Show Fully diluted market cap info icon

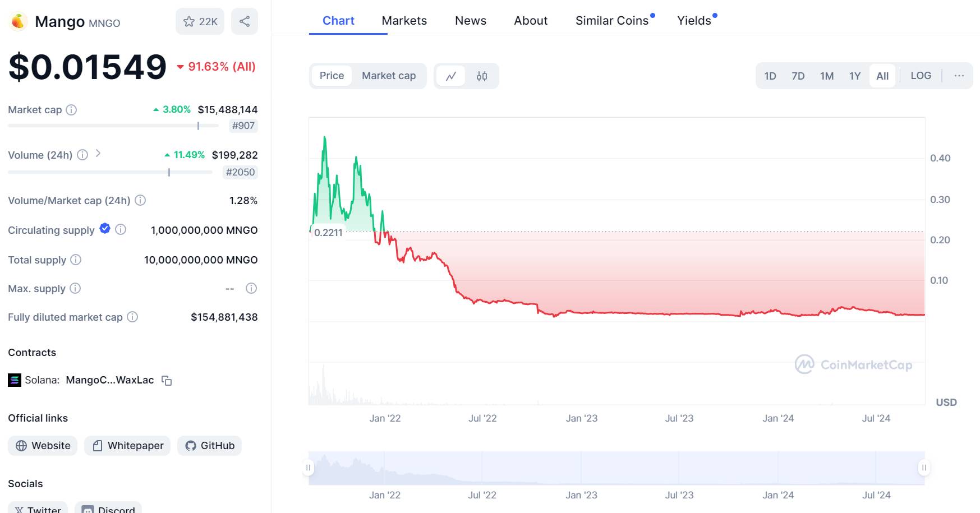click(132, 317)
